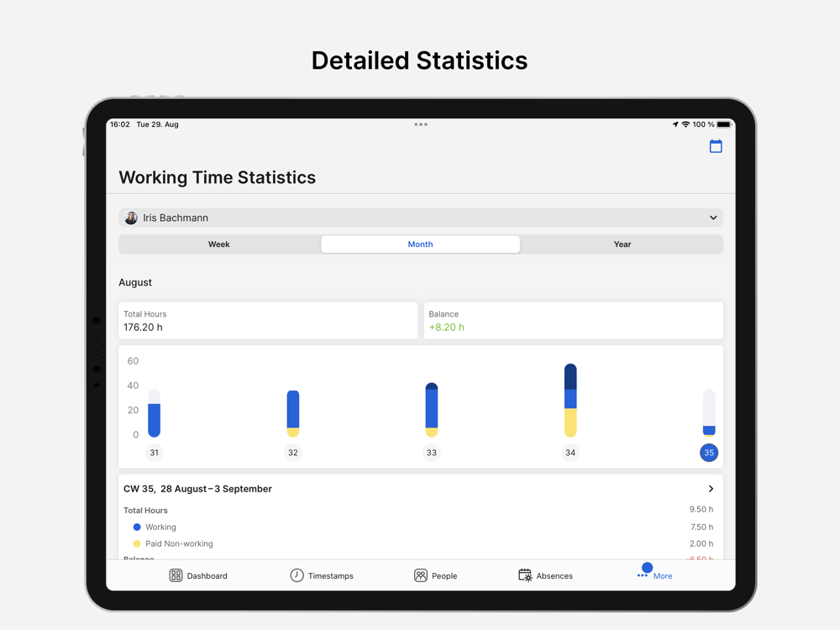
Task: Click the blue Working legend dot
Action: [x=137, y=528]
